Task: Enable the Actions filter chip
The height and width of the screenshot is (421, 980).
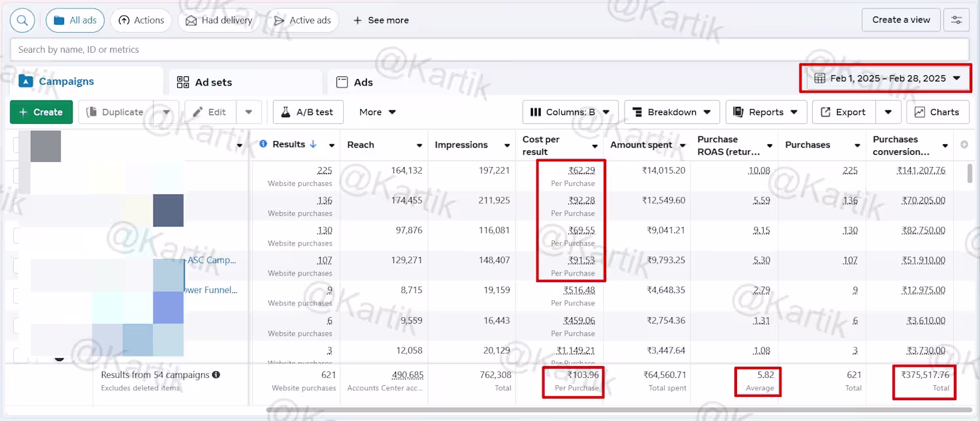Action: click(141, 20)
